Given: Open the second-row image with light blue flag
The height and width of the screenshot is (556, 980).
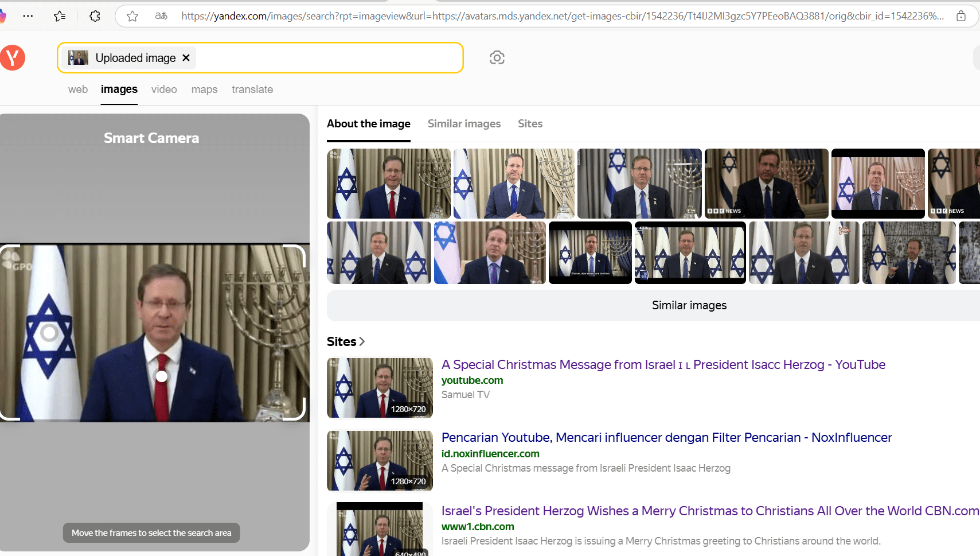Looking at the screenshot, I should (490, 253).
